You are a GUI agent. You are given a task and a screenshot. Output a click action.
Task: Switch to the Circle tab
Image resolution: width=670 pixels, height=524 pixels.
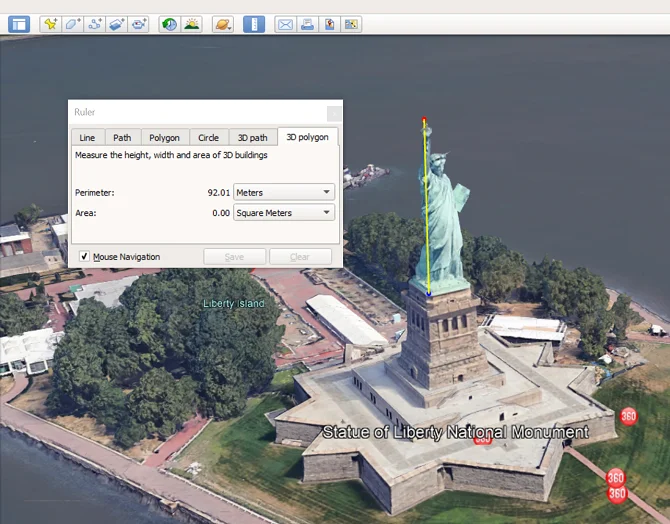click(x=208, y=138)
